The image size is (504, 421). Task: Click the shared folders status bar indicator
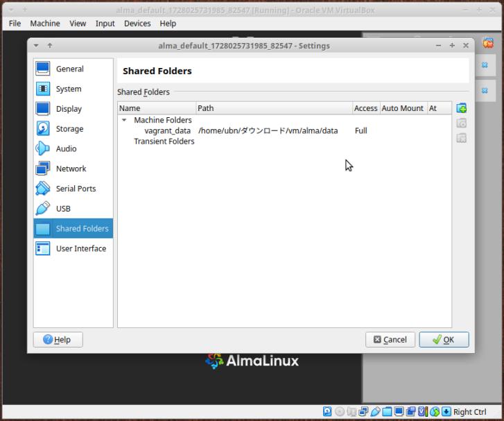[x=387, y=411]
